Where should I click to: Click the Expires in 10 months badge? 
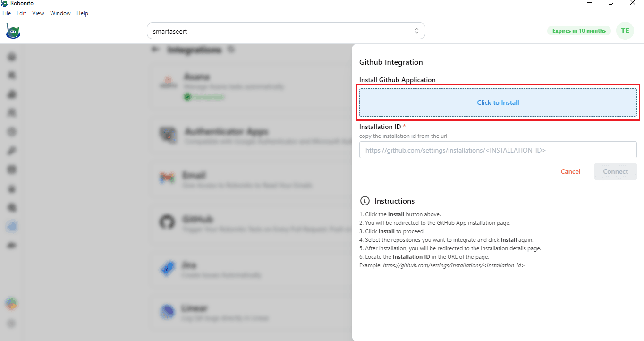[x=579, y=31]
